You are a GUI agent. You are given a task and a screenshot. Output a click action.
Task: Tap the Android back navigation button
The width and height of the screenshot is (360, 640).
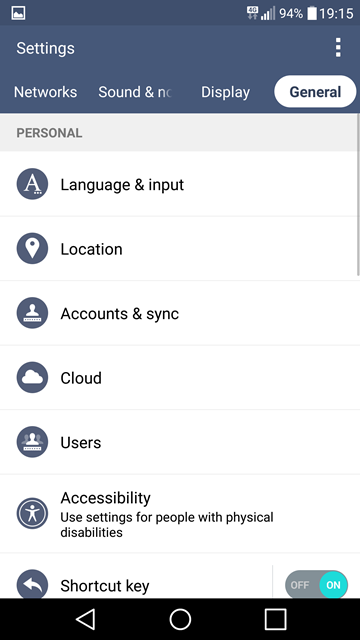click(86, 619)
